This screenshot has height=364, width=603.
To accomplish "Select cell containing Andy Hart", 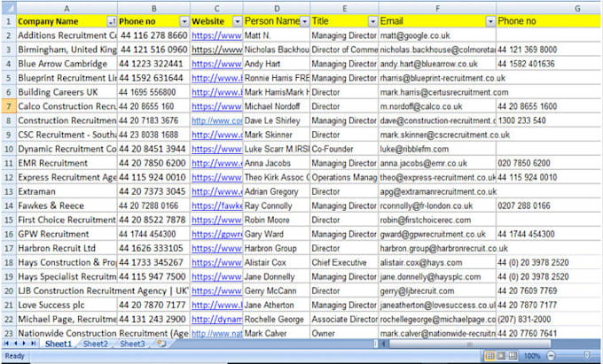I will [277, 64].
